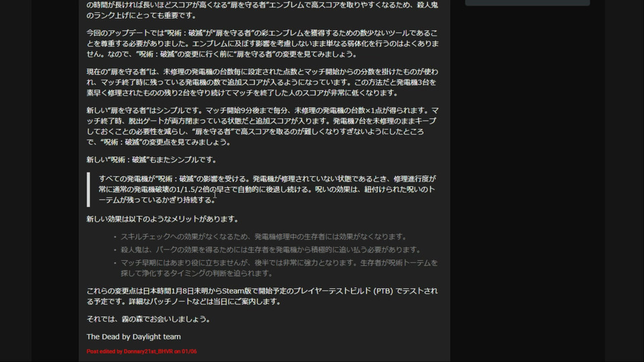Click the gray vertical bar beside the quote
The width and height of the screenshot is (644, 362).
click(x=89, y=190)
